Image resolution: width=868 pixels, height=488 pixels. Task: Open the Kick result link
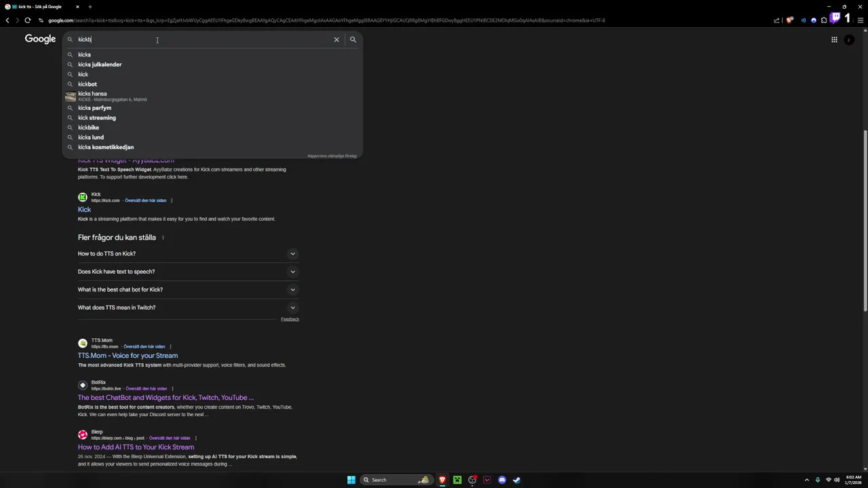tap(84, 209)
